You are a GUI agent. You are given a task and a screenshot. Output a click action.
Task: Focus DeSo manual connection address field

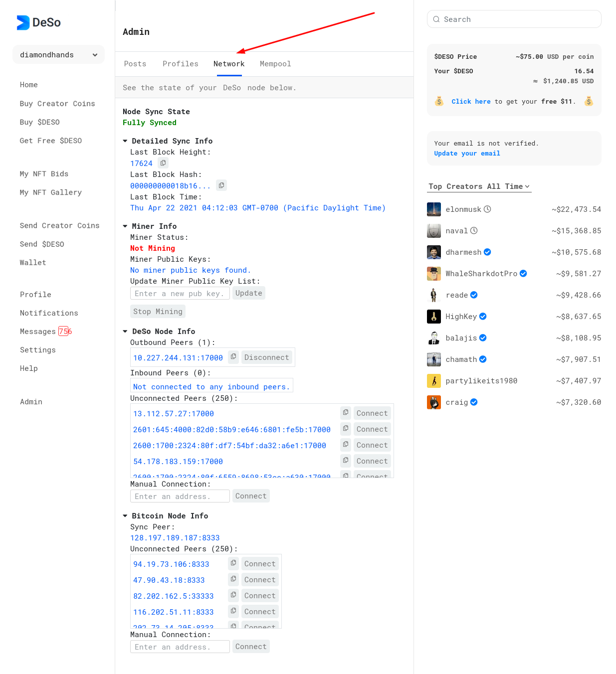[x=180, y=496]
